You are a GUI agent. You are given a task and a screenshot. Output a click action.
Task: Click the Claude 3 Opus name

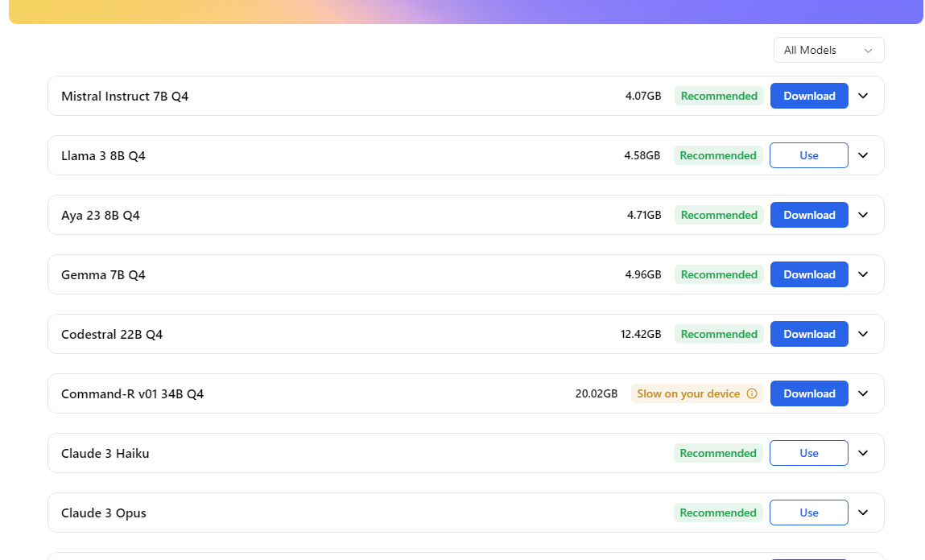[103, 513]
